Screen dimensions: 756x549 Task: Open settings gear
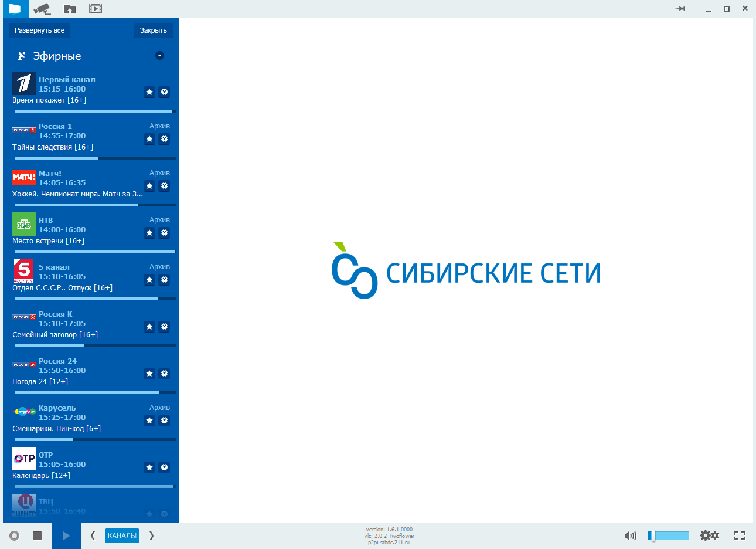(x=709, y=536)
